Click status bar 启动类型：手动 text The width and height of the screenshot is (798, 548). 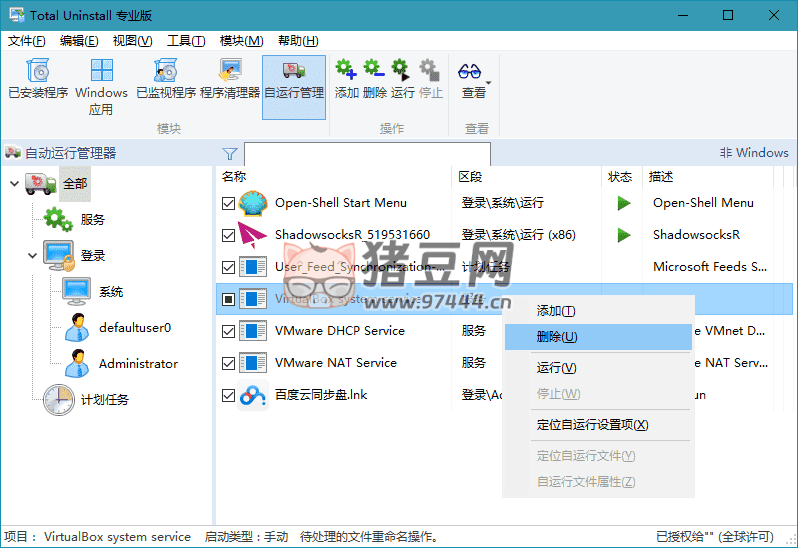246,537
